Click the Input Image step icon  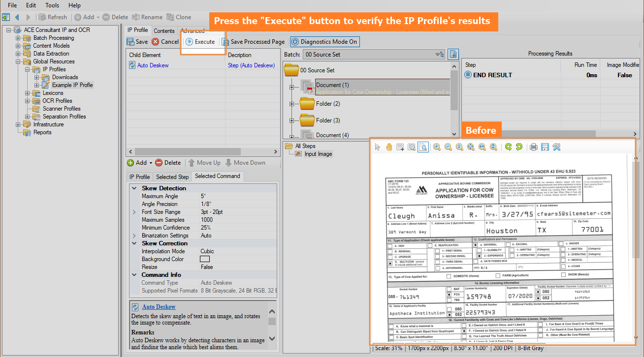(298, 154)
